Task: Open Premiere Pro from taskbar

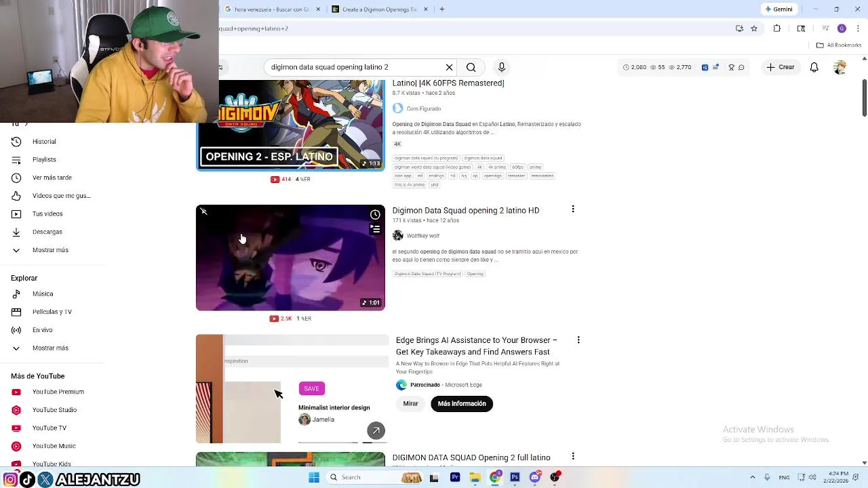Action: click(455, 477)
